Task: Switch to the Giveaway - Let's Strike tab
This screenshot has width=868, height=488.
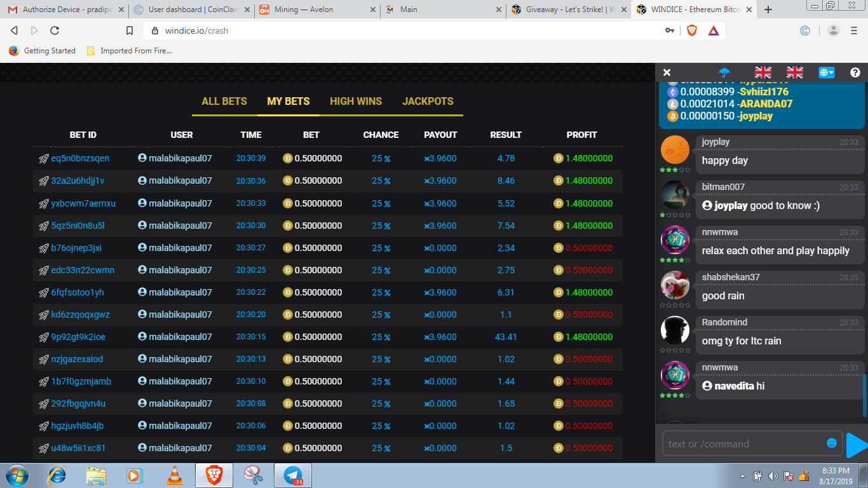Action: [569, 10]
